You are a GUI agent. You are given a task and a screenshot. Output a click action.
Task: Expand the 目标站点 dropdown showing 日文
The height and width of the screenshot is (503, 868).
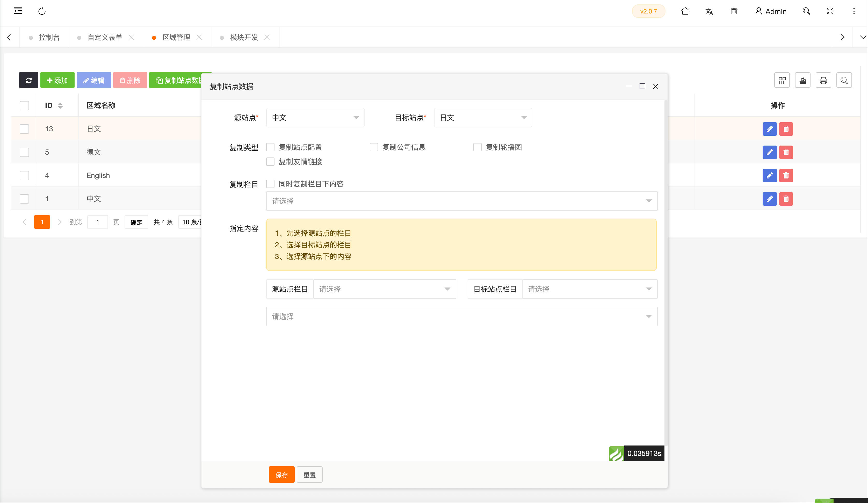point(483,118)
